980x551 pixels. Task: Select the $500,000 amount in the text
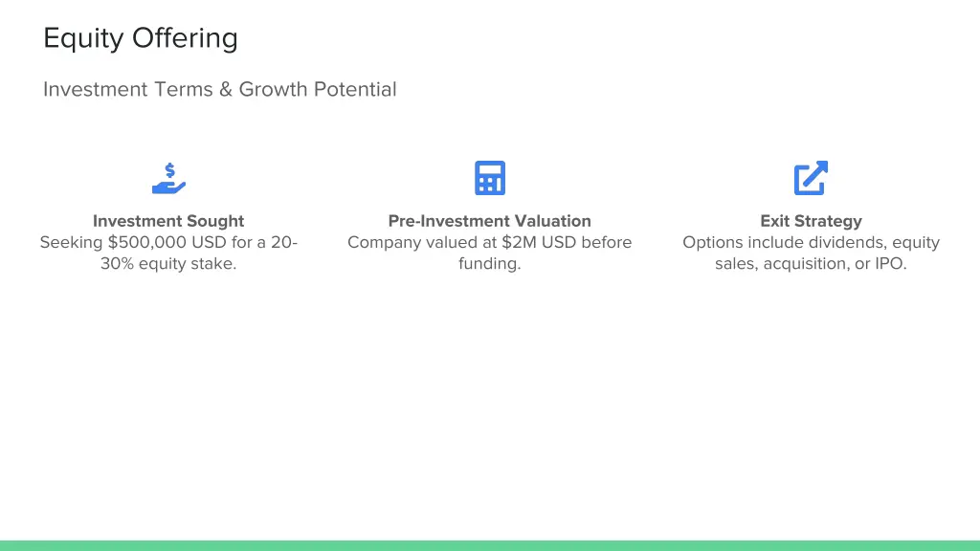(x=147, y=242)
